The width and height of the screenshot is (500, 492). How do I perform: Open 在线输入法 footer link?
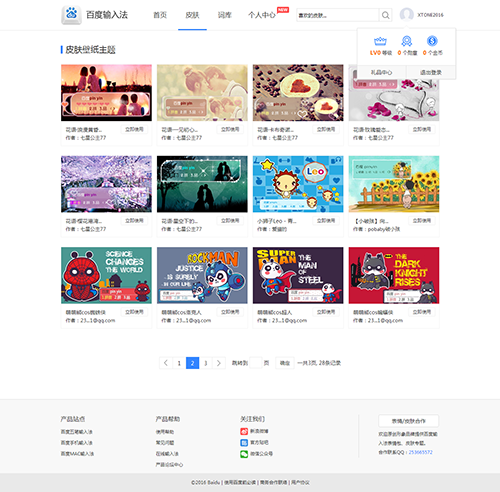click(x=167, y=454)
